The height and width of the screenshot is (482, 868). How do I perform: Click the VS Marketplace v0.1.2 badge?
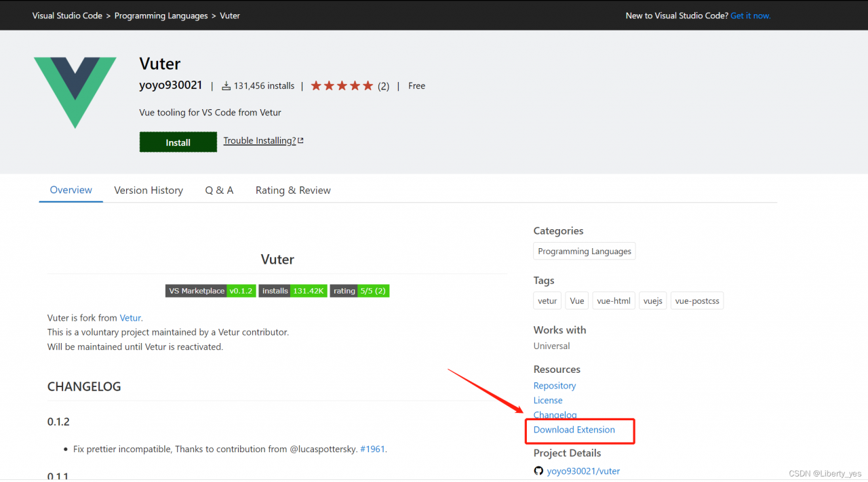tap(211, 291)
